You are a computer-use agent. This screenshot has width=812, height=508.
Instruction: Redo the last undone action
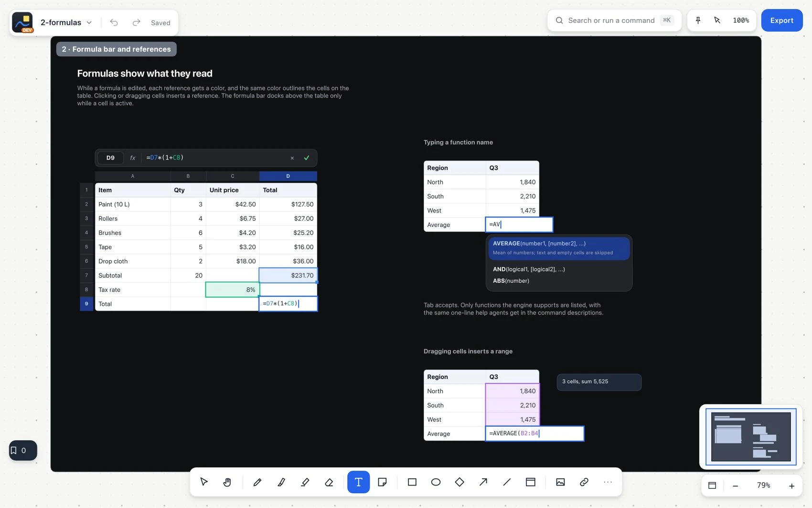(136, 22)
